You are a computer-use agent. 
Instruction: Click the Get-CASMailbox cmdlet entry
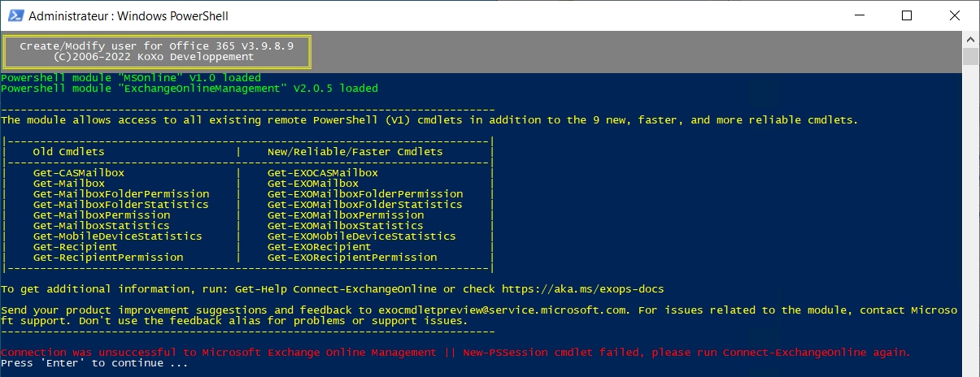[x=79, y=173]
